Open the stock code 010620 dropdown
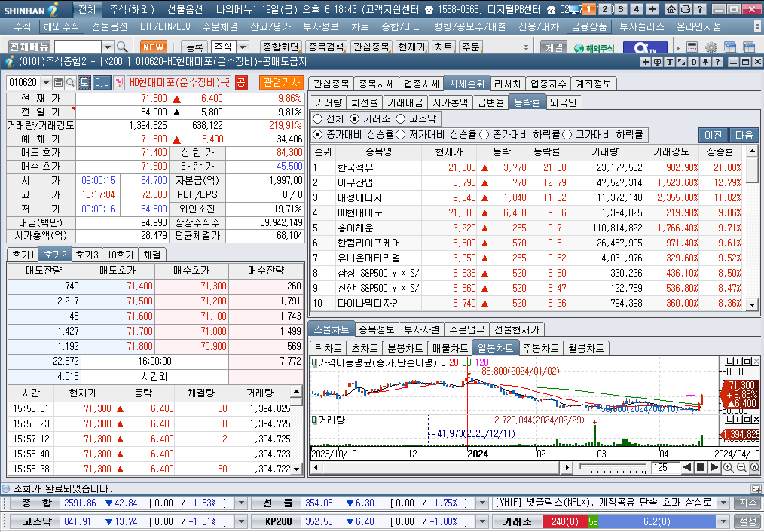This screenshot has width=764, height=532. coord(46,83)
